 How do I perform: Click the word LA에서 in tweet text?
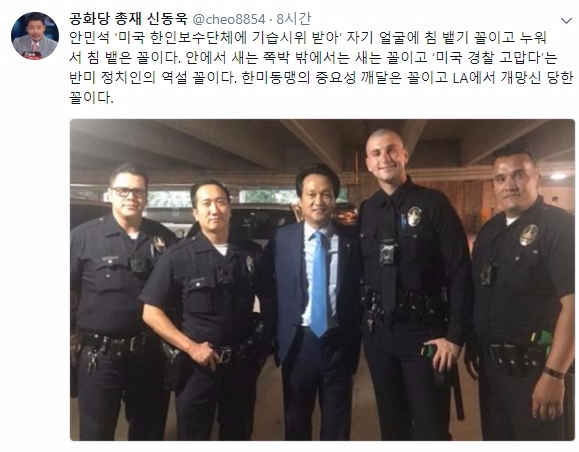474,78
